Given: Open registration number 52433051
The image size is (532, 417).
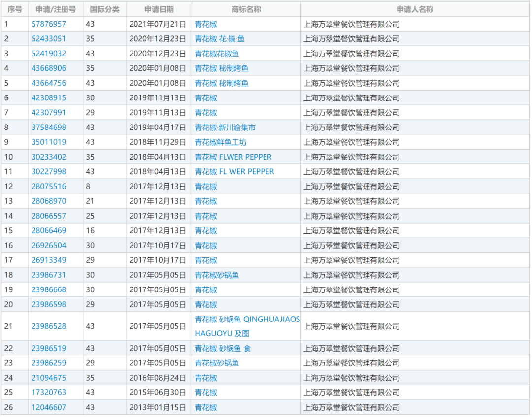Looking at the screenshot, I should (x=48, y=39).
